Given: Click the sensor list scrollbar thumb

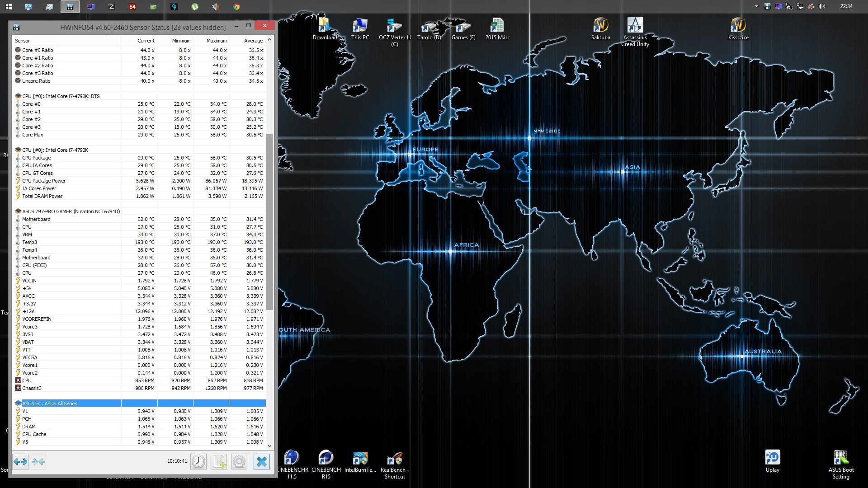Looking at the screenshot, I should click(x=270, y=222).
